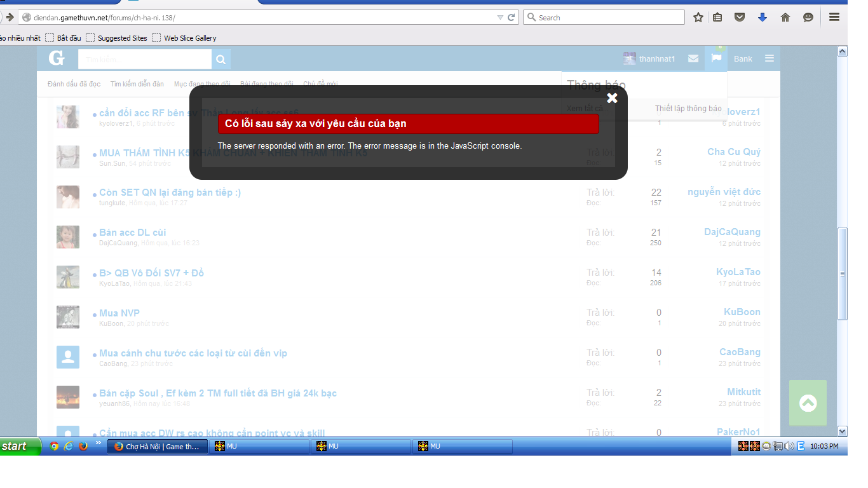Open the inbox envelope icon
The image size is (868, 488).
tap(693, 58)
